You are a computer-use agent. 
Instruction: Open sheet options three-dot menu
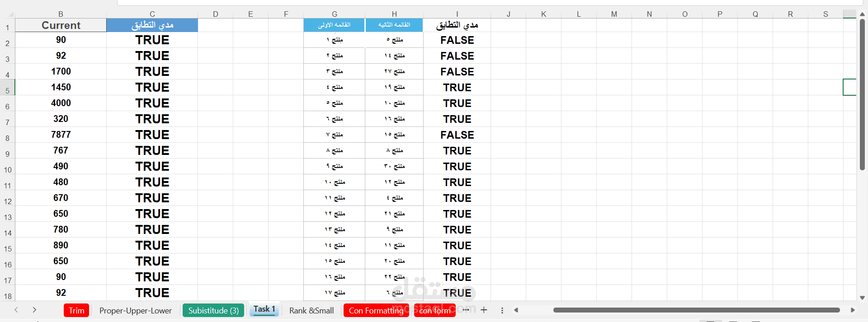[502, 310]
